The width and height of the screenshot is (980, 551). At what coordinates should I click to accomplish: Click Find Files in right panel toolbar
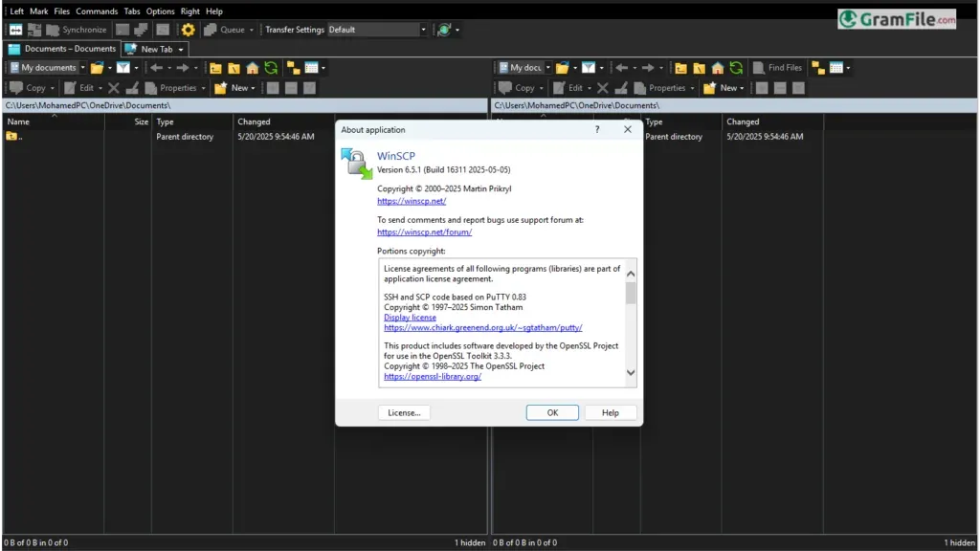click(777, 68)
